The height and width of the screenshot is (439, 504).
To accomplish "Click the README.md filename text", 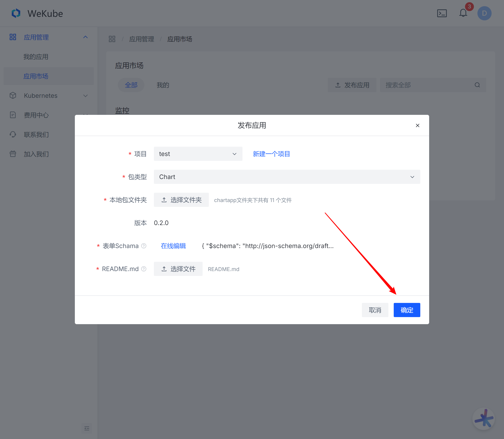I will tap(223, 269).
